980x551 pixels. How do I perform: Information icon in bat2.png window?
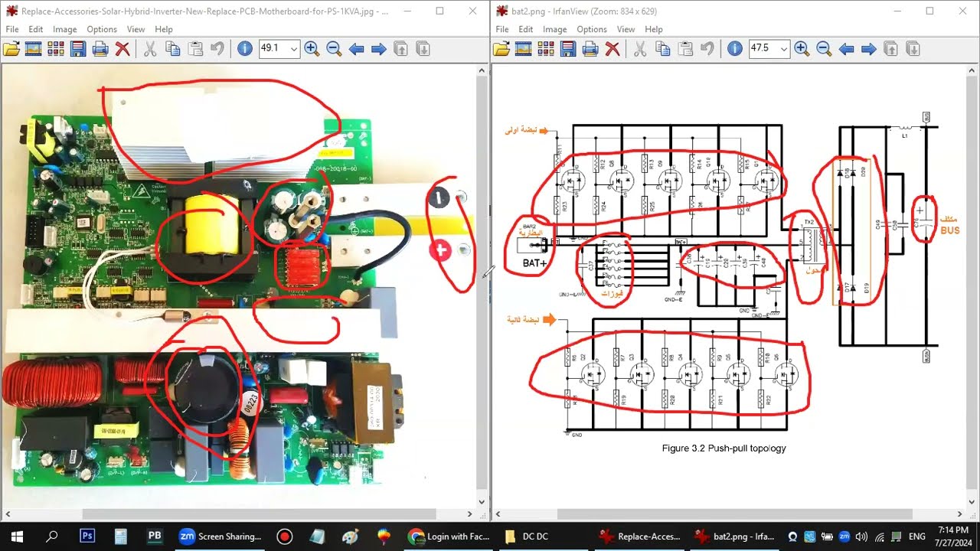click(x=735, y=49)
